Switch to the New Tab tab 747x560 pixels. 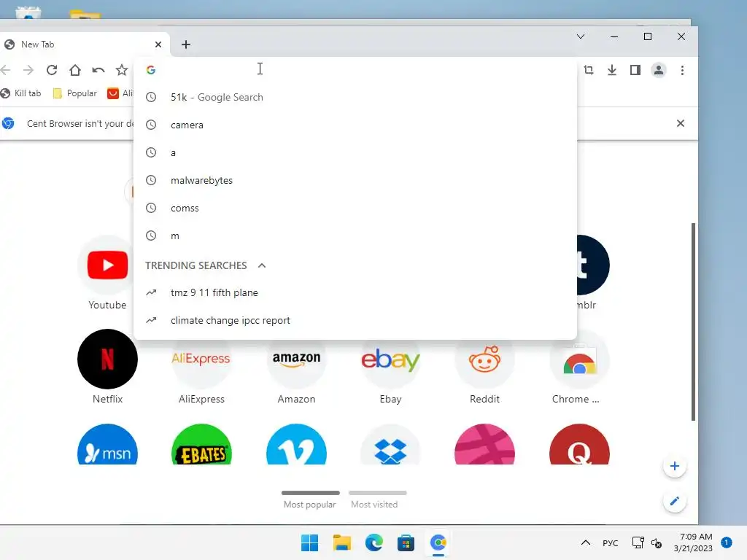[85, 44]
